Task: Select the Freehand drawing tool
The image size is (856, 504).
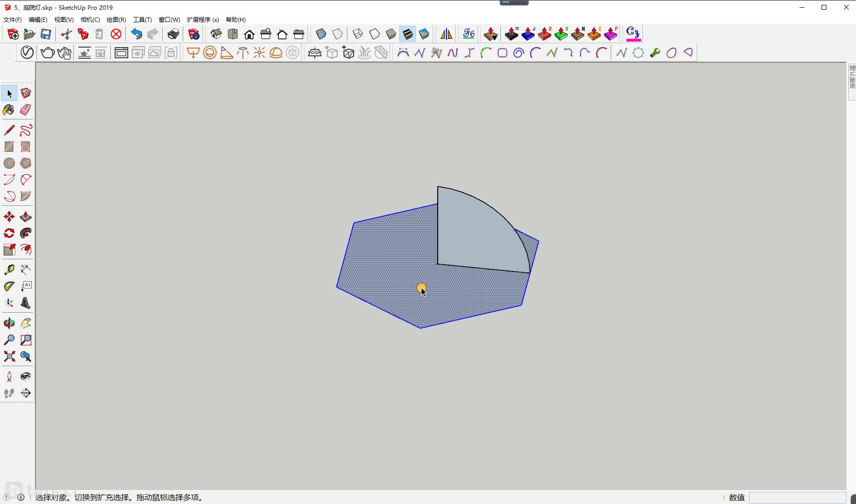Action: coord(26,130)
